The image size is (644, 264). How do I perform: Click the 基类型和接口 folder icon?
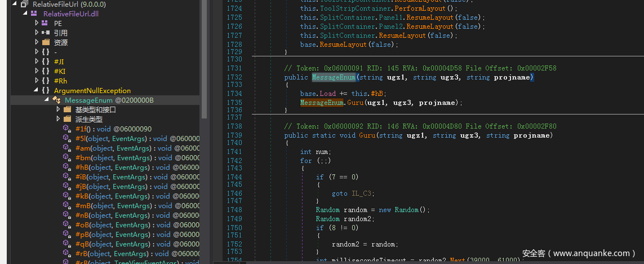pyautogui.click(x=67, y=109)
